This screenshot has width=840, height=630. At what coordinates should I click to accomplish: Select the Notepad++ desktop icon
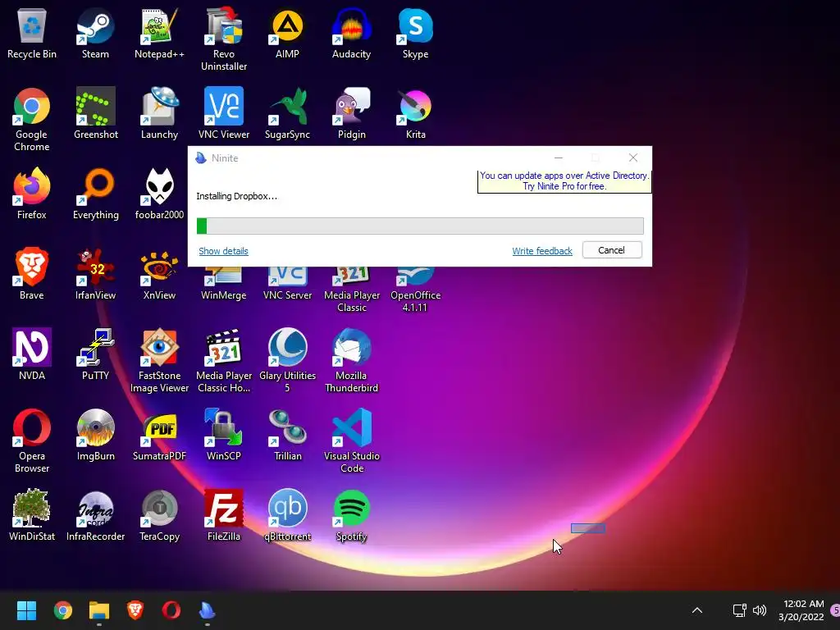click(159, 33)
